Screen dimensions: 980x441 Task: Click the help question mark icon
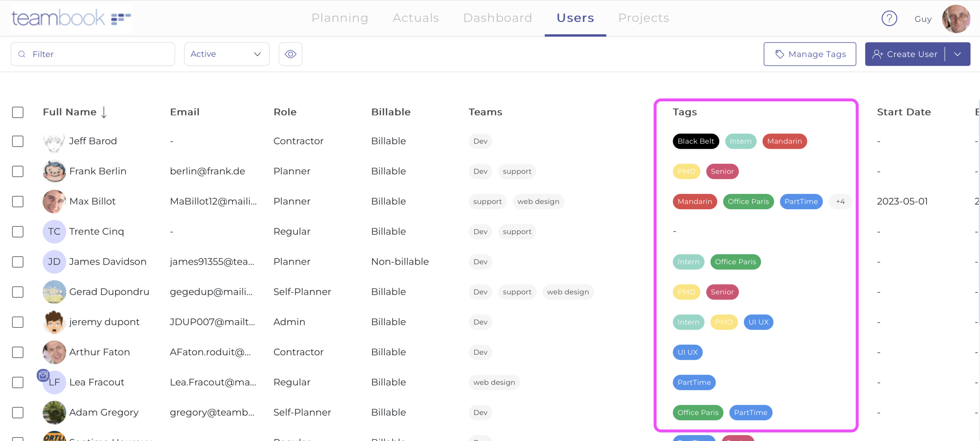[889, 18]
